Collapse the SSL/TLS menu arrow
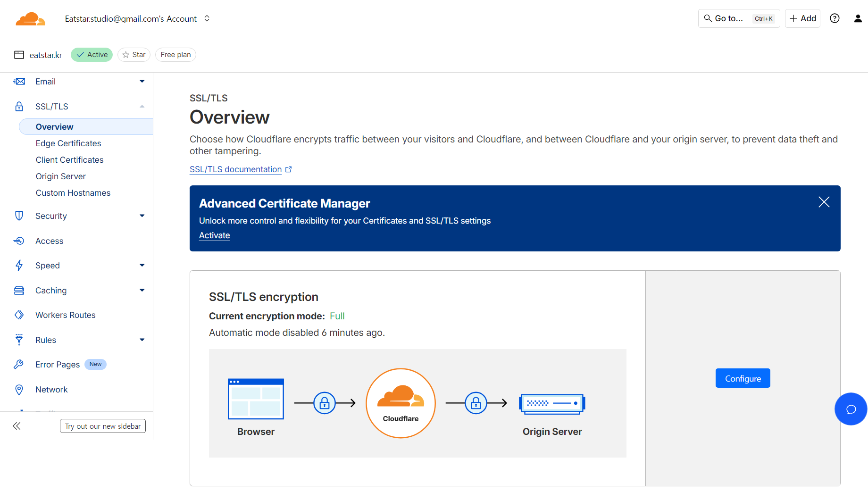This screenshot has height=500, width=868. point(142,107)
